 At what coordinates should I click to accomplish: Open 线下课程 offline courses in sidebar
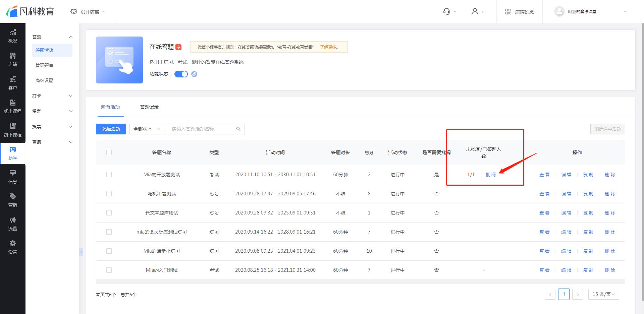pos(13,130)
